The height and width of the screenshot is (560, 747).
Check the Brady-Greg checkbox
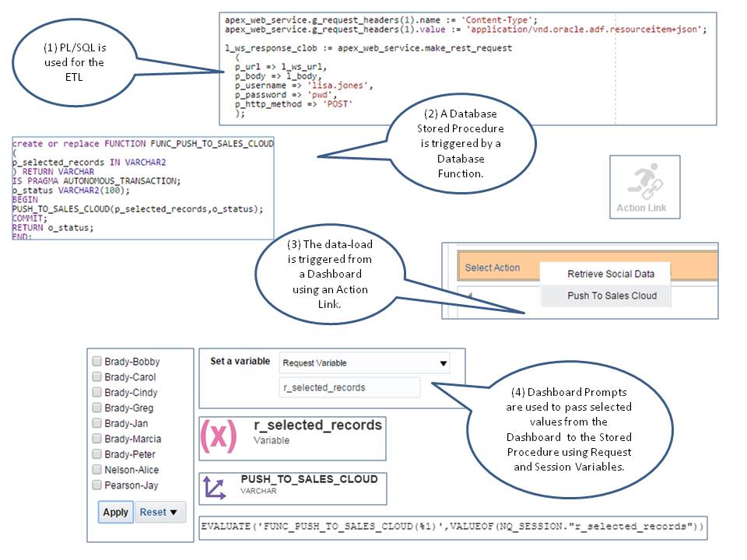97,408
